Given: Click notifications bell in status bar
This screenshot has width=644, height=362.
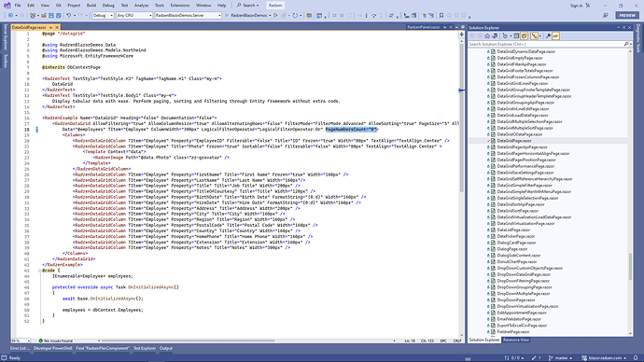Looking at the screenshot, I should point(636,358).
